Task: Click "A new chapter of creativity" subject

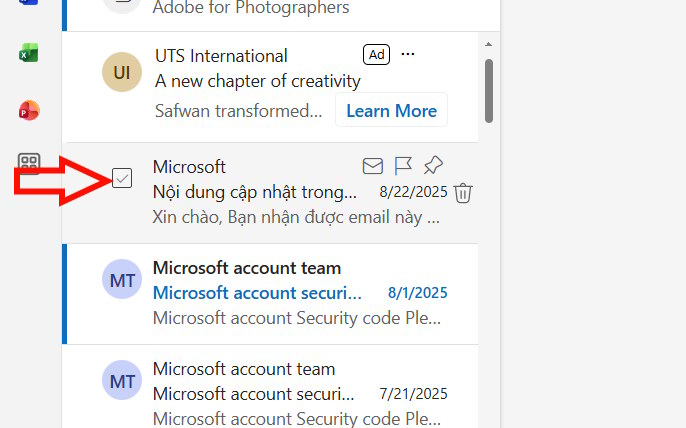Action: coord(258,81)
